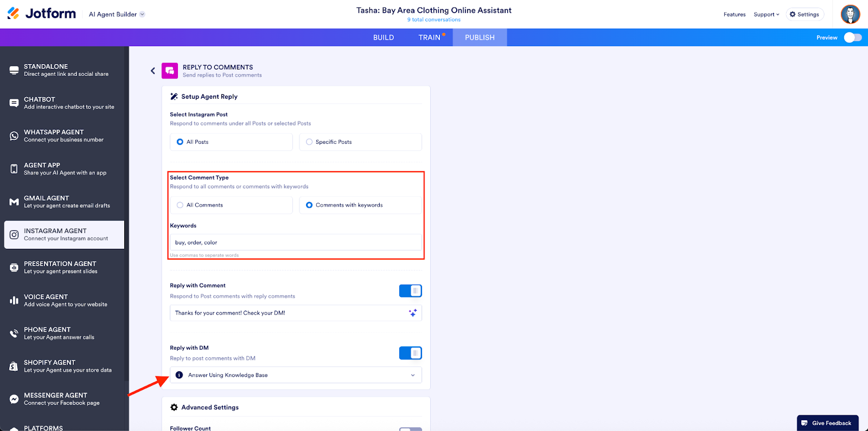Select the Specific Posts radio option
868x431 pixels.
coord(309,142)
